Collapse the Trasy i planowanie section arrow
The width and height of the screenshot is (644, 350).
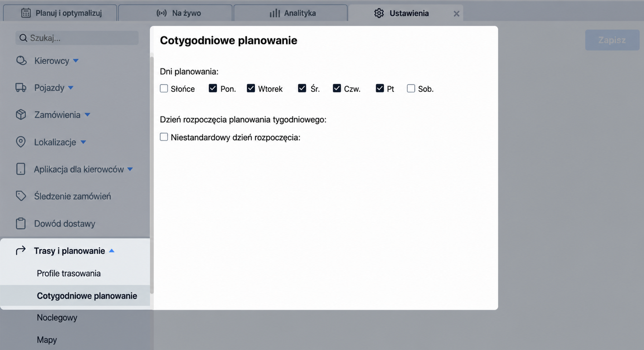click(x=112, y=251)
